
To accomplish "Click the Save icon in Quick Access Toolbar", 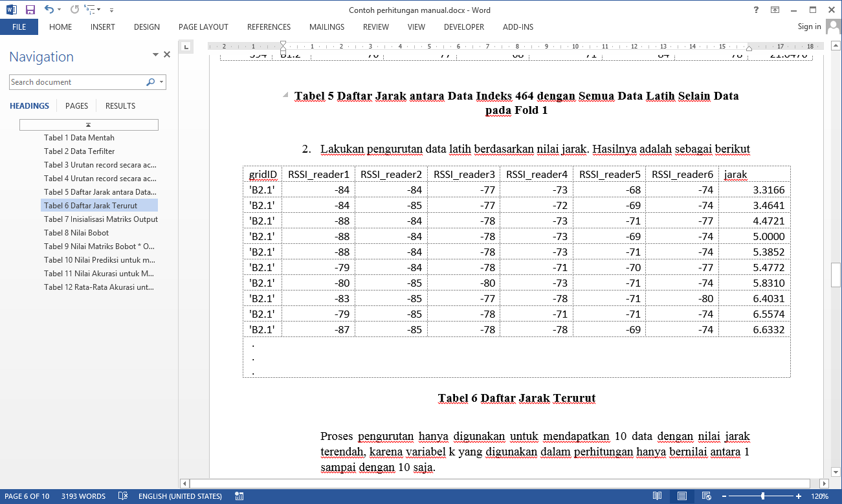I will [x=30, y=10].
